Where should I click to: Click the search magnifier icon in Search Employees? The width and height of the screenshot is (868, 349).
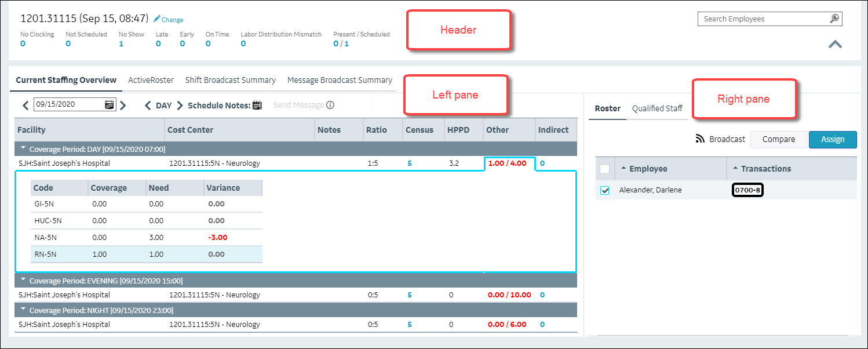click(x=834, y=19)
